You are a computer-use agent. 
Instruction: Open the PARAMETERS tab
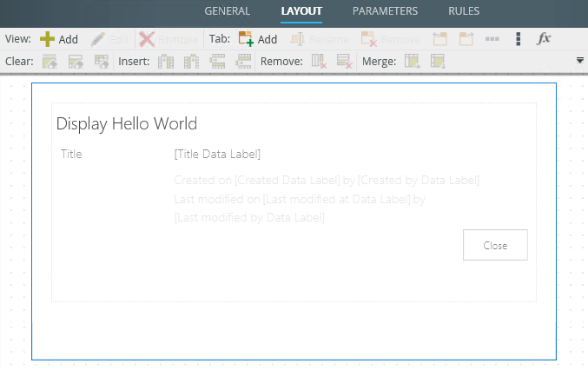click(x=385, y=11)
